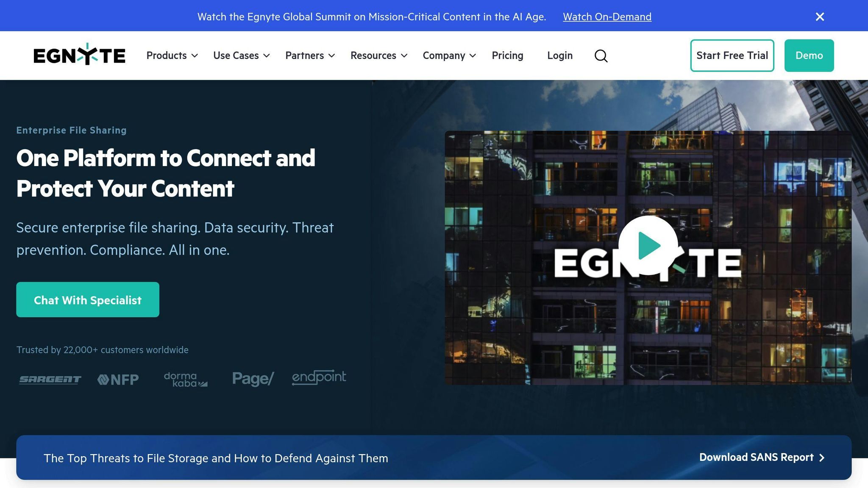The height and width of the screenshot is (488, 868).
Task: Open the Partners dropdown menu
Action: tap(310, 55)
